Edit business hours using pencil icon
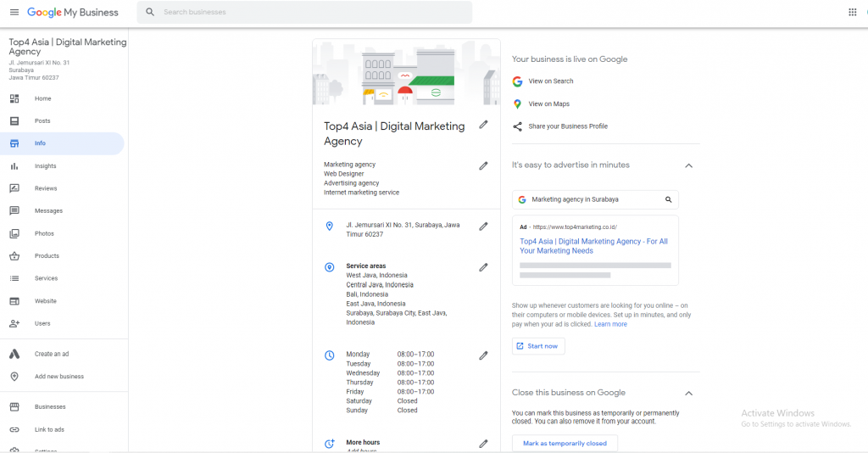Image resolution: width=868 pixels, height=453 pixels. pyautogui.click(x=483, y=355)
